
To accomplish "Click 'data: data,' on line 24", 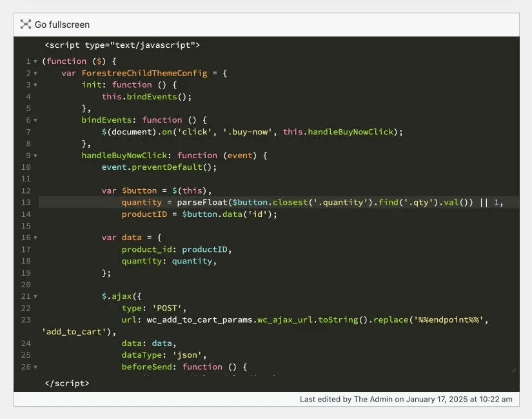I will (x=149, y=343).
